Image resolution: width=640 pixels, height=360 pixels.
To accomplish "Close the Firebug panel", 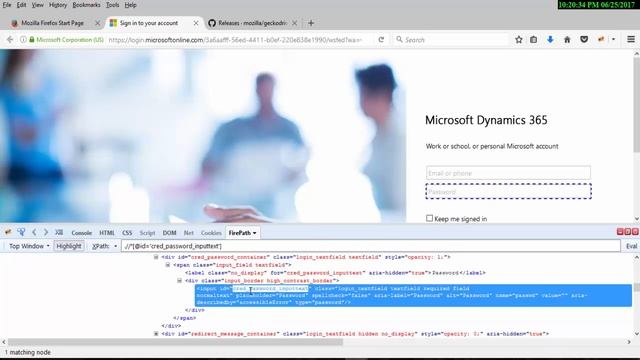I will 635,232.
